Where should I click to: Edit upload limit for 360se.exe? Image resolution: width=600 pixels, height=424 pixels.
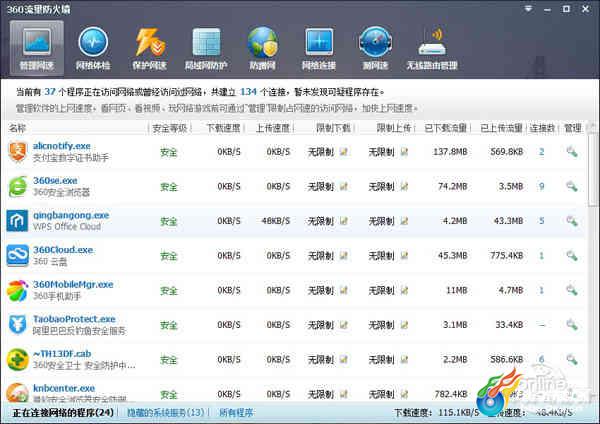(x=404, y=186)
